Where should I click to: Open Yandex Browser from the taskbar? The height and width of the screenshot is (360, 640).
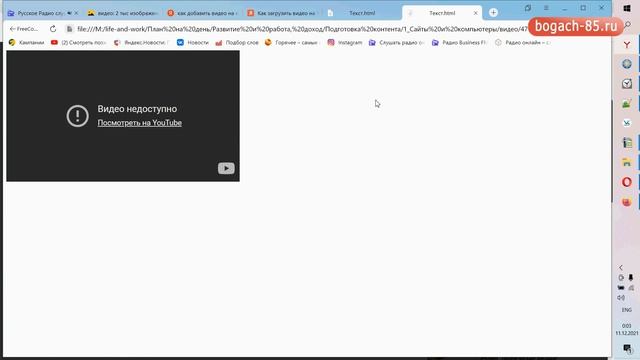pos(627,44)
